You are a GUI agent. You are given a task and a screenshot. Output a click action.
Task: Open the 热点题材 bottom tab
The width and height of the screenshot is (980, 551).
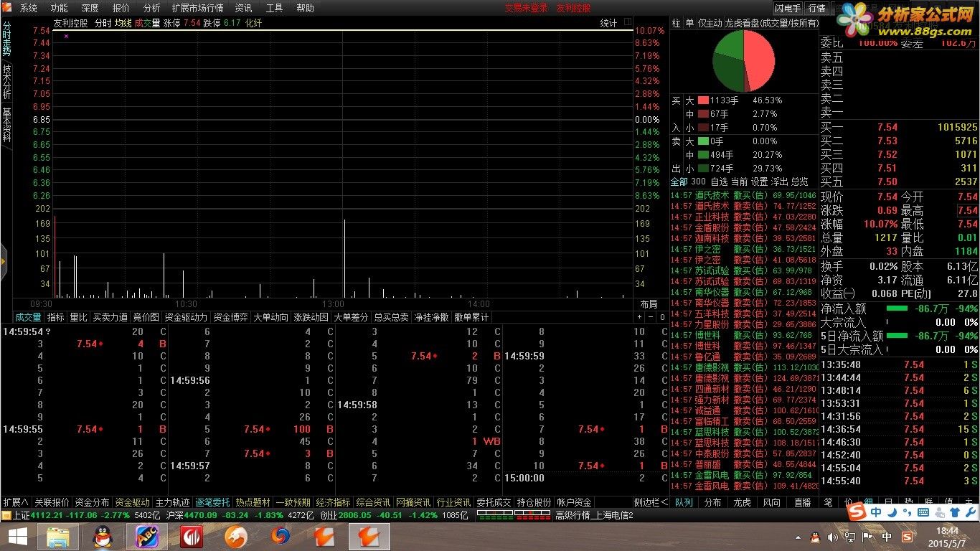(253, 502)
